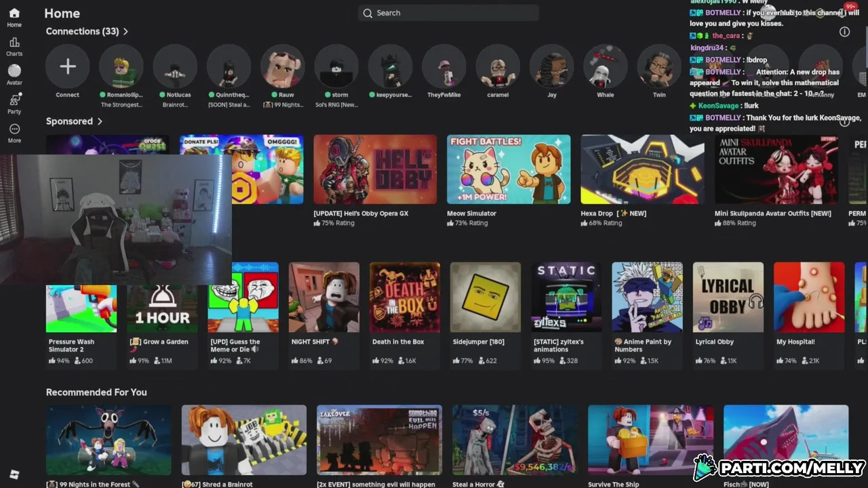Screen dimensions: 868x488
Task: Click the Meow Simulator title text
Action: [471, 213]
